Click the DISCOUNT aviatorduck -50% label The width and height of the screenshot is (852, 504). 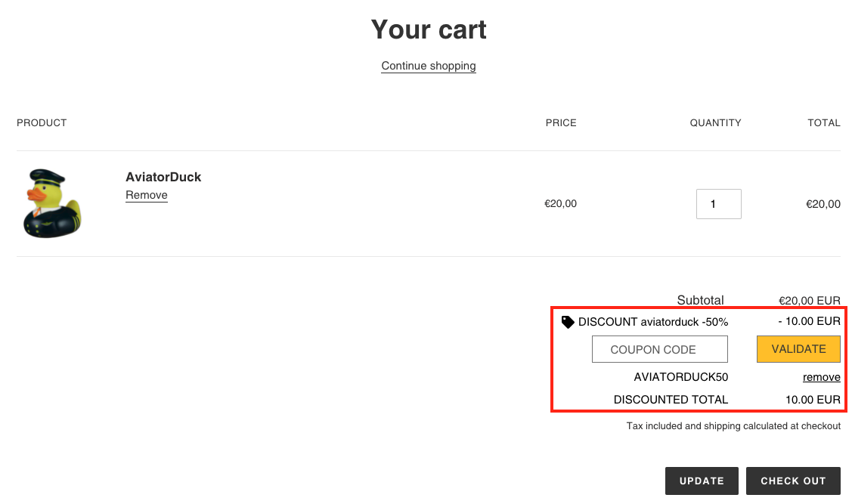point(653,322)
